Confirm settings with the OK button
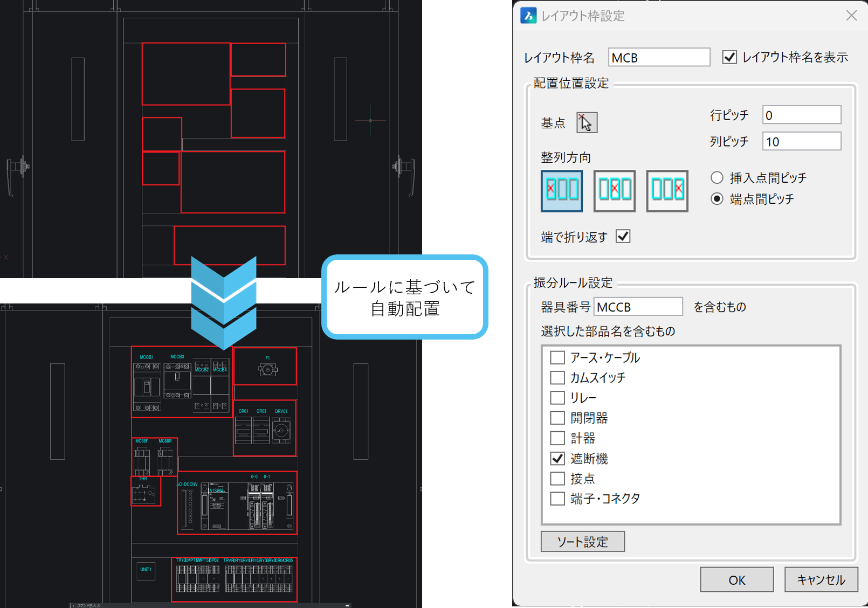This screenshot has height=608, width=868. pos(736,579)
